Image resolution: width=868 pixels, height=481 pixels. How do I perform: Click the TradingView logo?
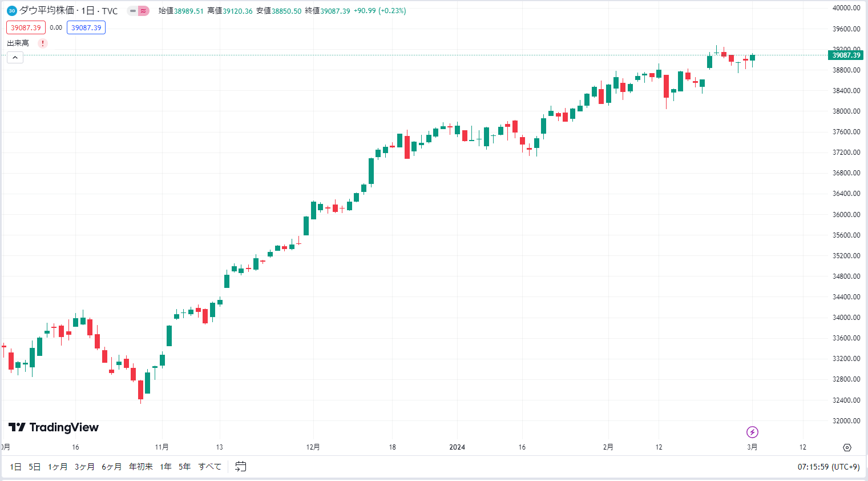(x=54, y=427)
